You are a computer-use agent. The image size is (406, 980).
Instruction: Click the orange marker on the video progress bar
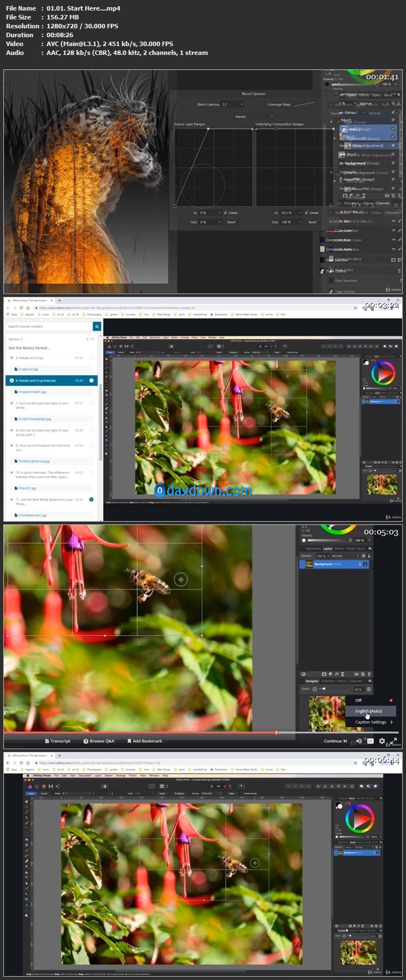point(276,733)
